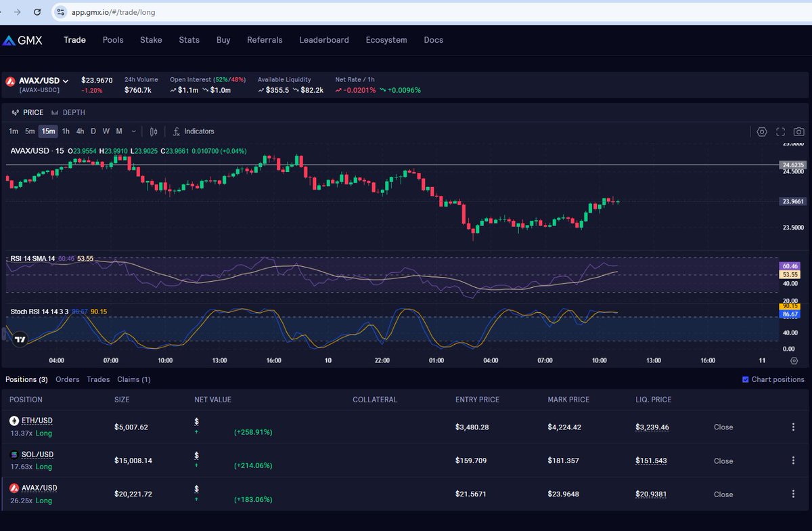Click the AVAX token icon in header

pyautogui.click(x=10, y=81)
